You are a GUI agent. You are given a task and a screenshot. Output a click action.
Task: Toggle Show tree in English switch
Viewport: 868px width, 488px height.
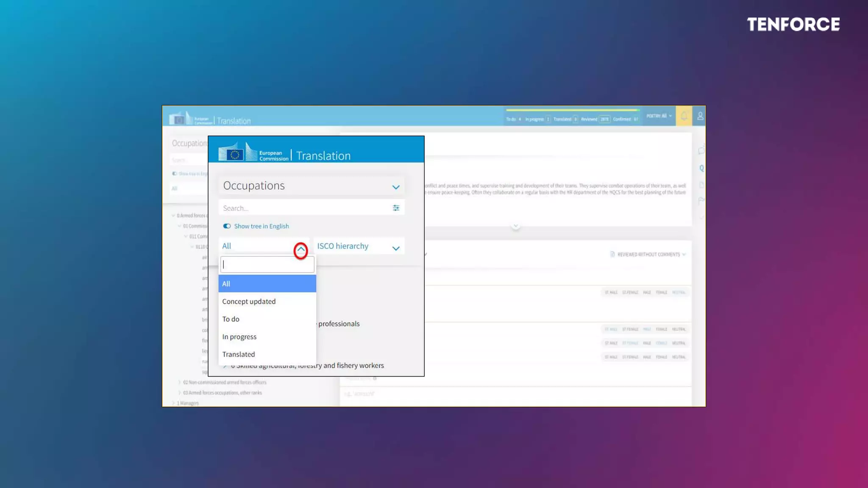click(x=227, y=226)
